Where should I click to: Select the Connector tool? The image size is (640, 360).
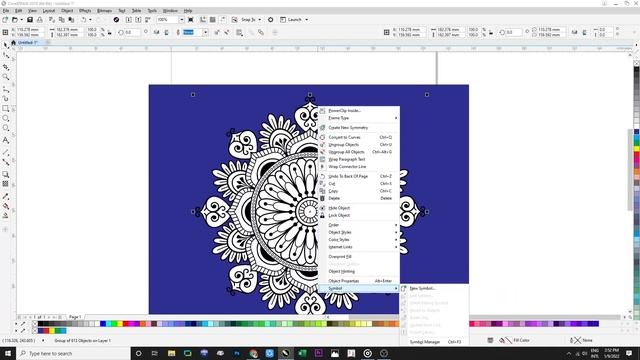point(6,162)
